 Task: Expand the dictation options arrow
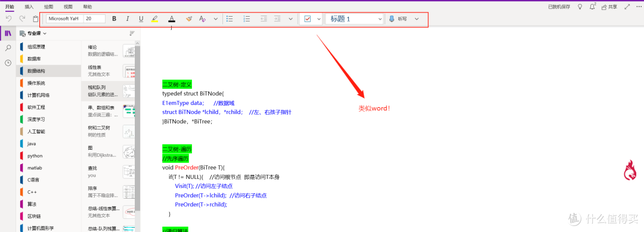417,19
